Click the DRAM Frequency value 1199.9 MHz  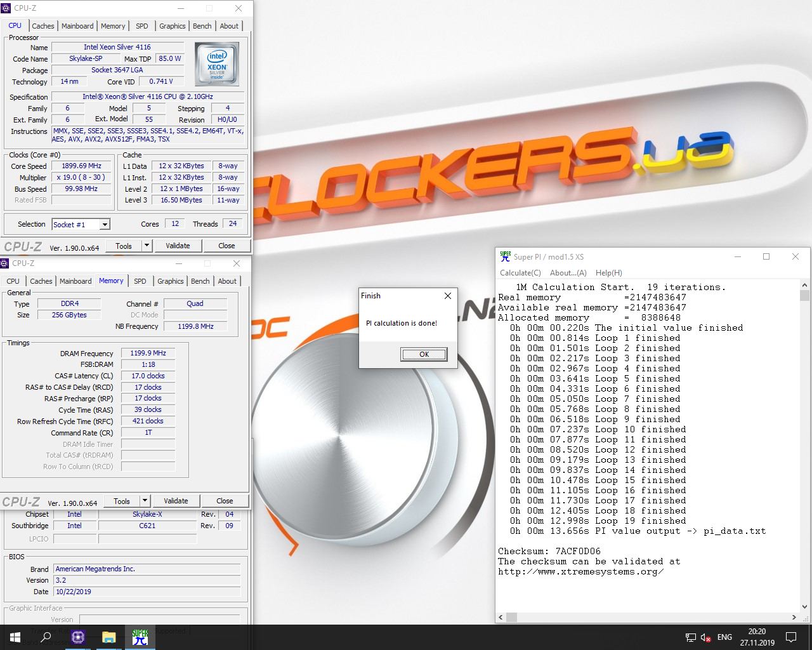point(148,354)
